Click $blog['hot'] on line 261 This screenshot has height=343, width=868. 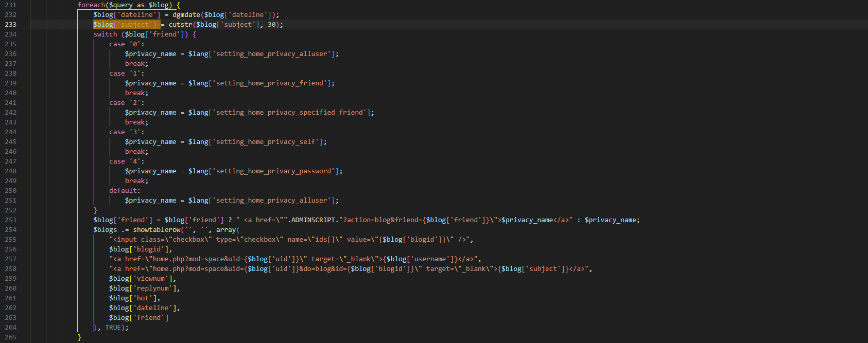pyautogui.click(x=133, y=298)
